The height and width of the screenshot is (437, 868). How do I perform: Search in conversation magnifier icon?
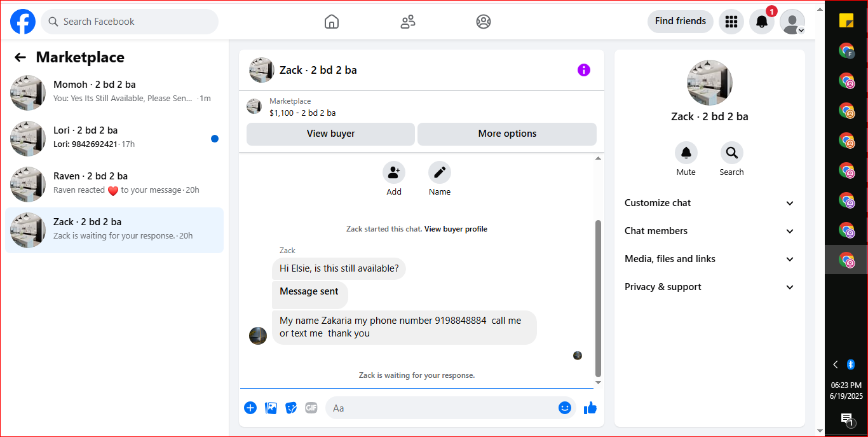click(732, 153)
